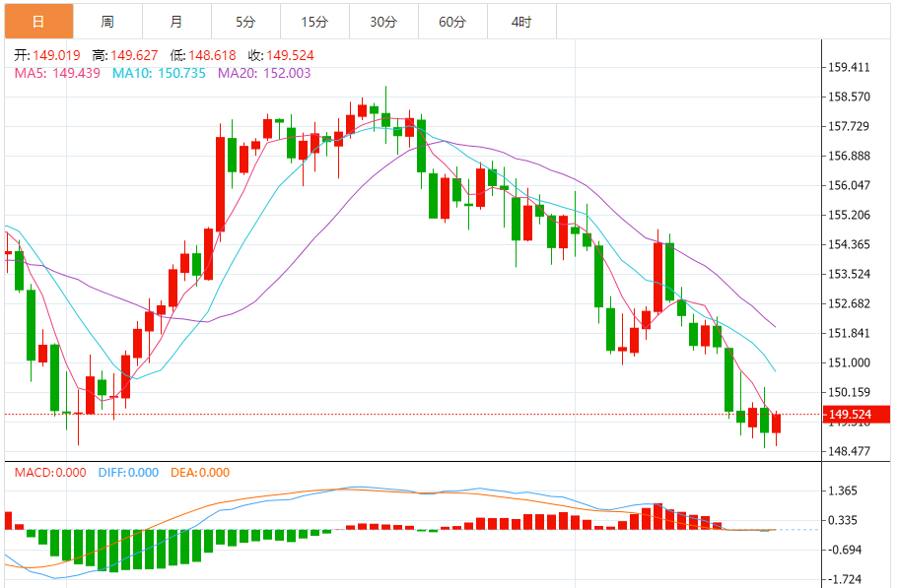Screen dimensions: 898x588
Task: Click the 156.047 price axis label
Action: coord(849,185)
